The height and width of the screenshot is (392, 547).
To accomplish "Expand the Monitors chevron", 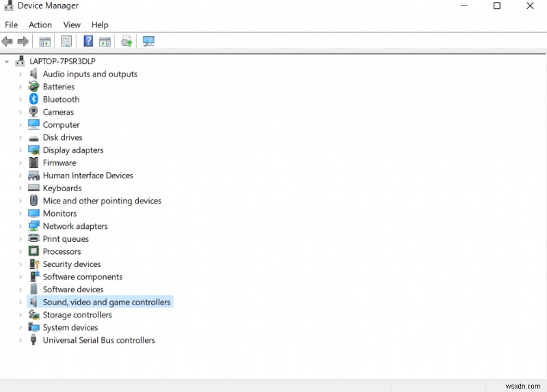I will (x=21, y=213).
